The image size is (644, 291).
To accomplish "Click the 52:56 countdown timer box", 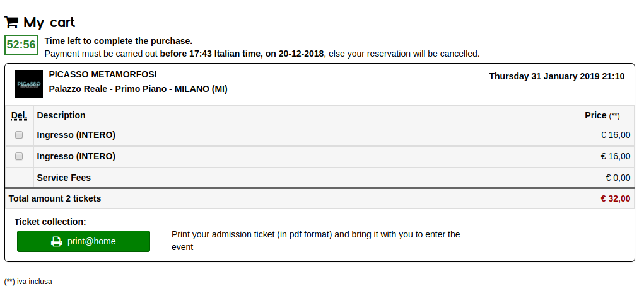I will tap(21, 45).
